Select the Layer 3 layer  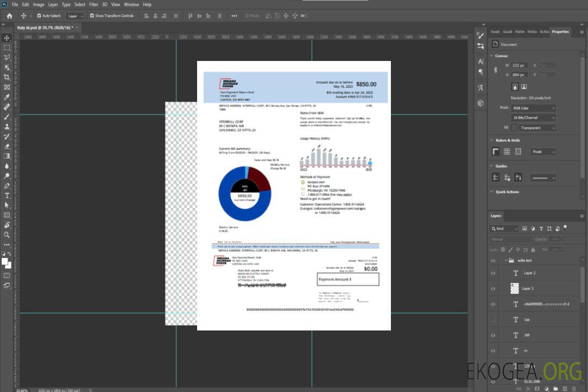click(x=528, y=288)
